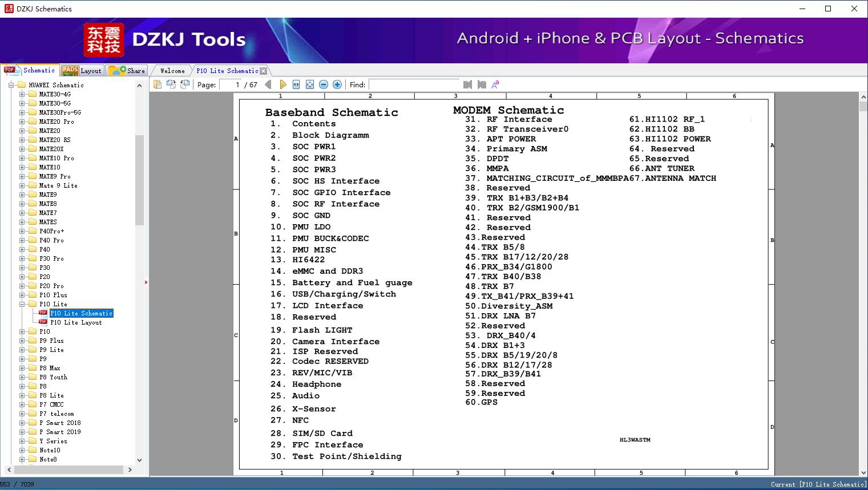The image size is (868, 490).
Task: Zoom in on the schematic
Action: coord(337,84)
